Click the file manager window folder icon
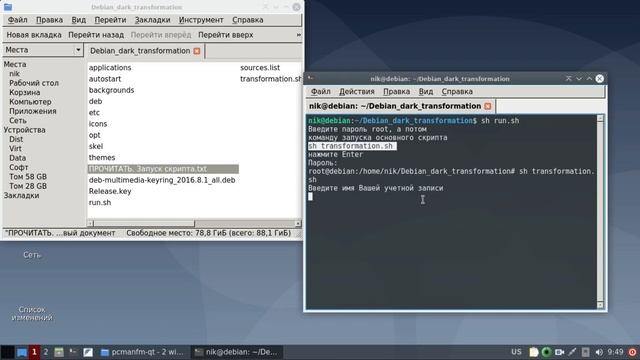Image resolution: width=640 pixels, height=360 pixels. [x=8, y=7]
